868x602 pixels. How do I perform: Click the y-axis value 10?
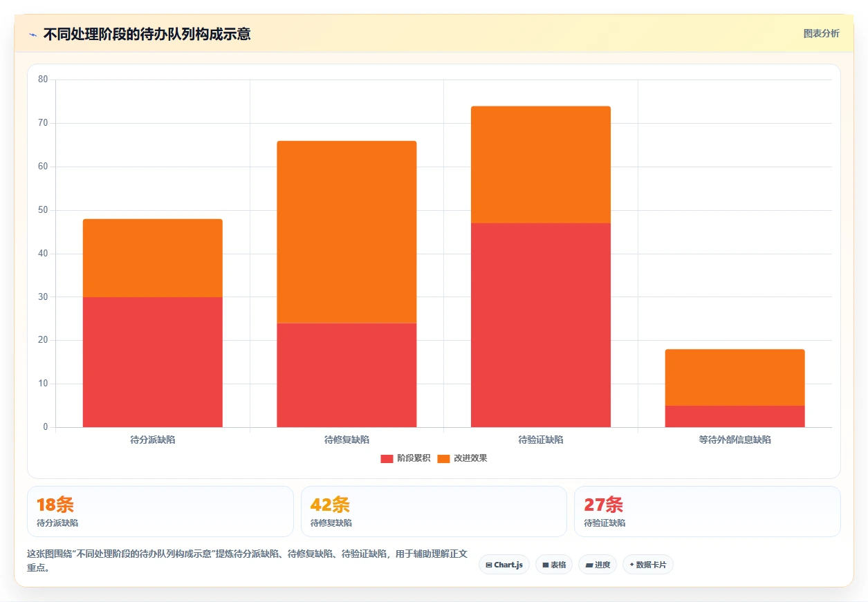(43, 384)
